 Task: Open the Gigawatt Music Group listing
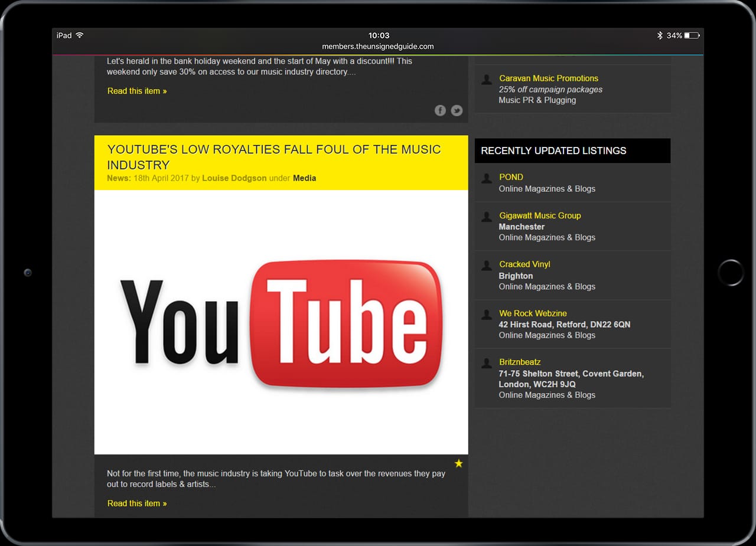coord(540,215)
